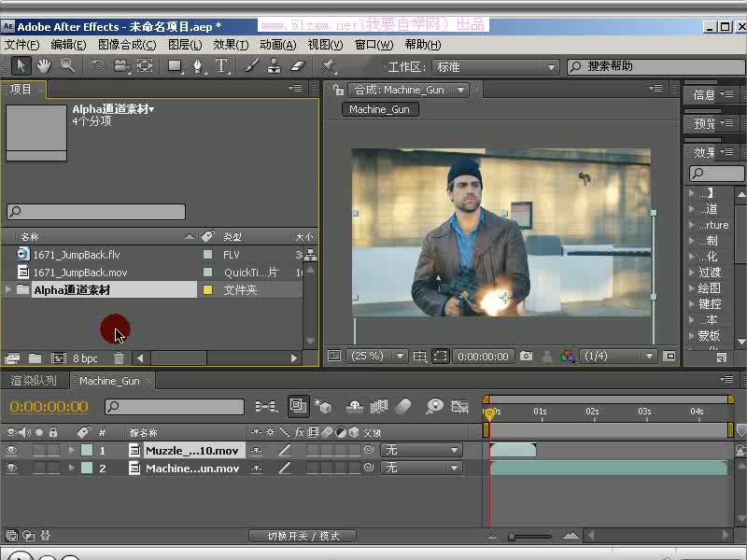Click the 8 bpc color depth button
747x560 pixels.
[85, 358]
